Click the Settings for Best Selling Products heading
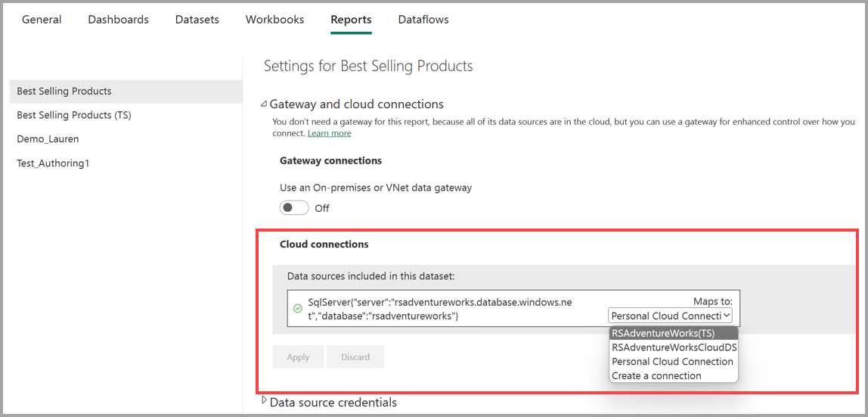868x417 pixels. pos(368,67)
